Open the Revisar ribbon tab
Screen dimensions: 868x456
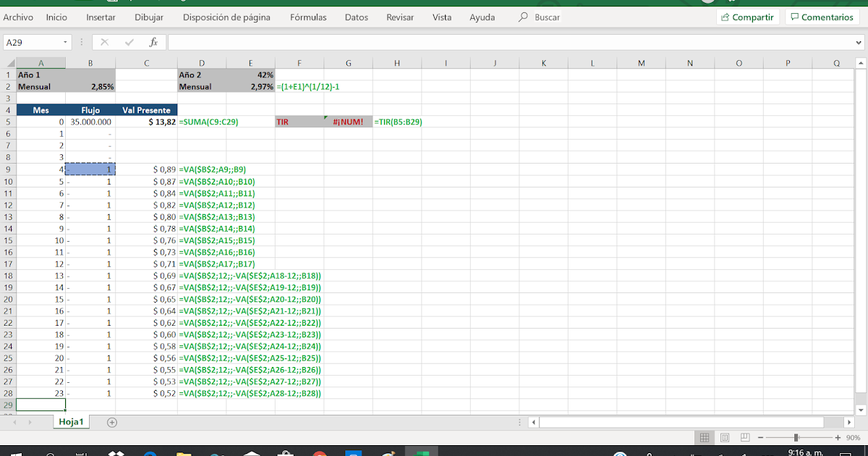(x=400, y=17)
